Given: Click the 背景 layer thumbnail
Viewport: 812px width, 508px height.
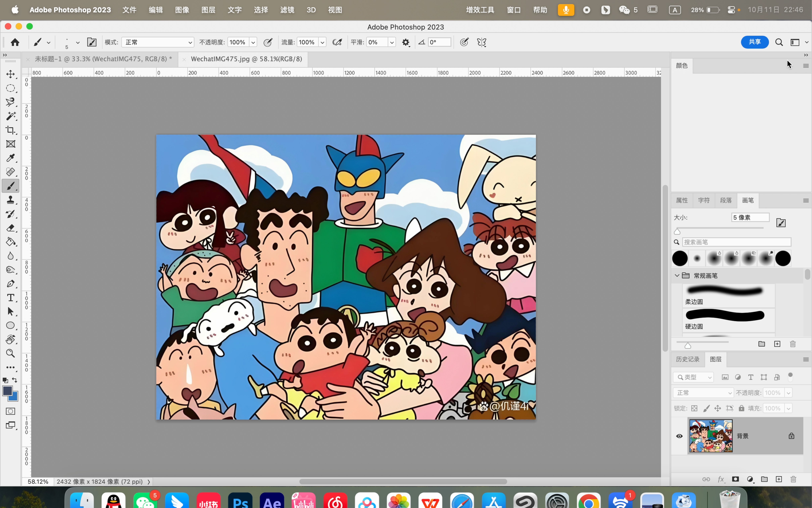Looking at the screenshot, I should (710, 436).
